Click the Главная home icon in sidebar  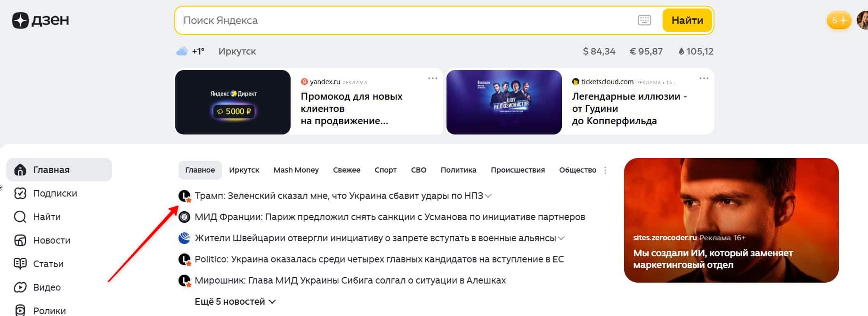click(20, 170)
